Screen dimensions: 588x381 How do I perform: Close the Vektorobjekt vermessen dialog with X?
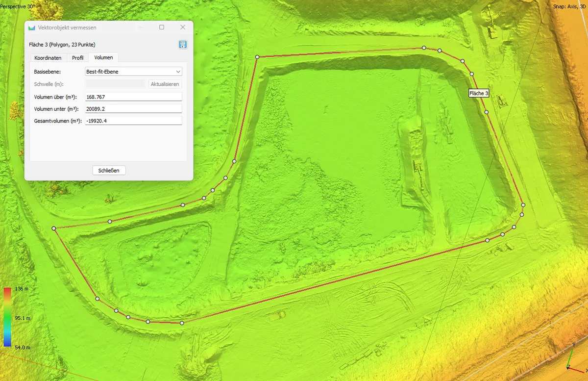click(x=183, y=27)
